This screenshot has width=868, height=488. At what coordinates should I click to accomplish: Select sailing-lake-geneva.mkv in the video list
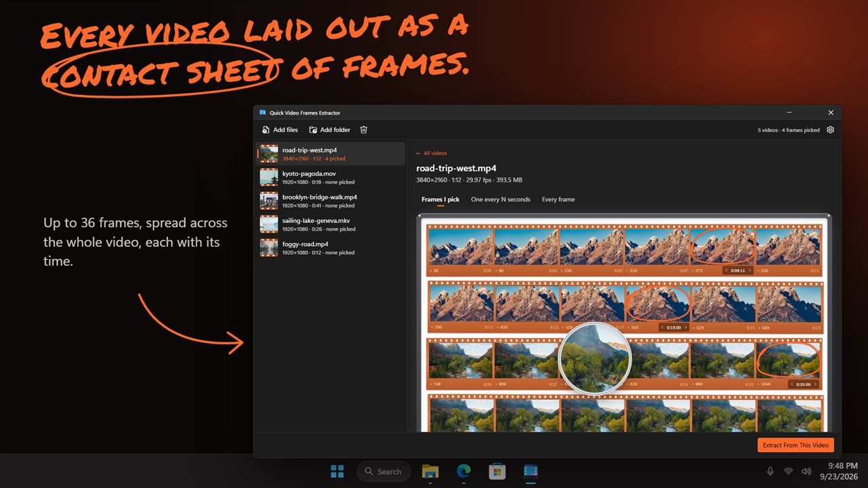(x=330, y=224)
